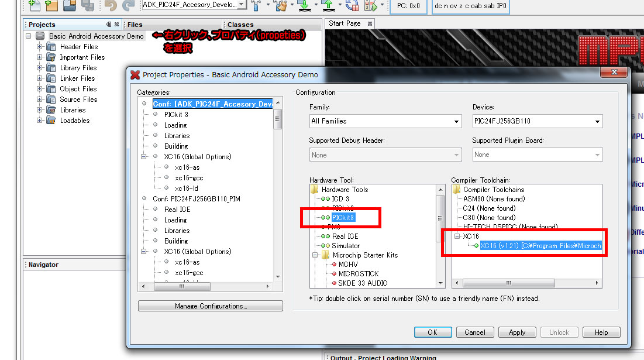Click the Clean and Build broom icon
Image resolution: width=644 pixels, height=360 pixels.
(280, 6)
